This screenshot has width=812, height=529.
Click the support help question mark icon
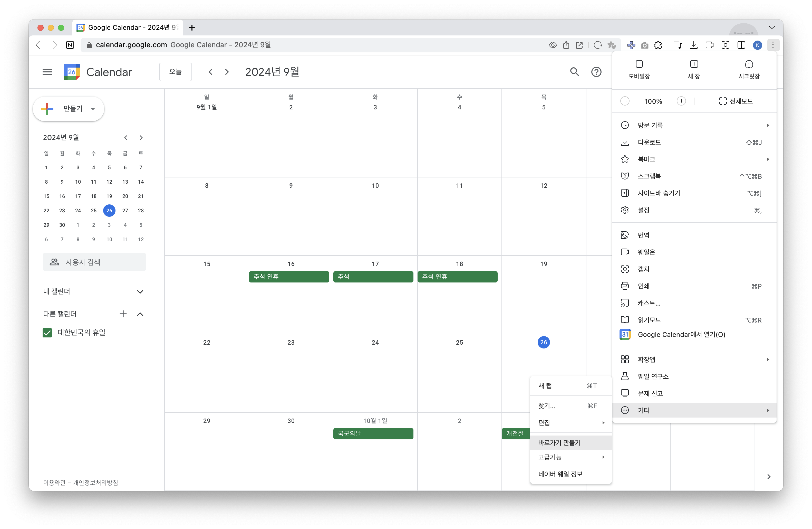point(596,72)
